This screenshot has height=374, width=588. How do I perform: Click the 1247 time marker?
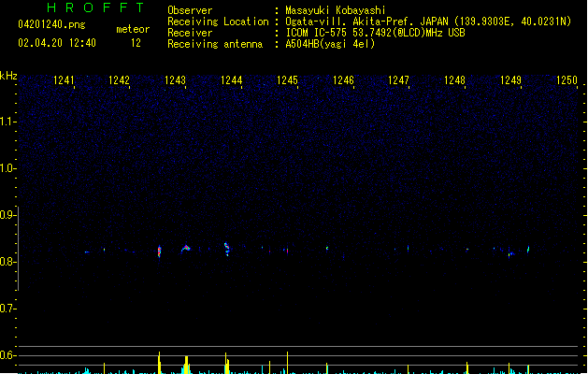coord(398,80)
